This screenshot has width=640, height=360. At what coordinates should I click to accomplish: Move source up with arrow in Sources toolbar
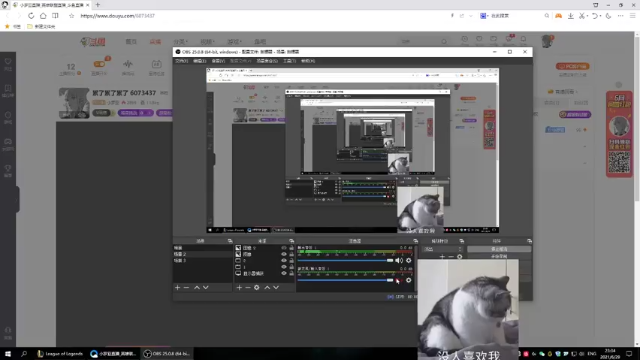pos(267,288)
